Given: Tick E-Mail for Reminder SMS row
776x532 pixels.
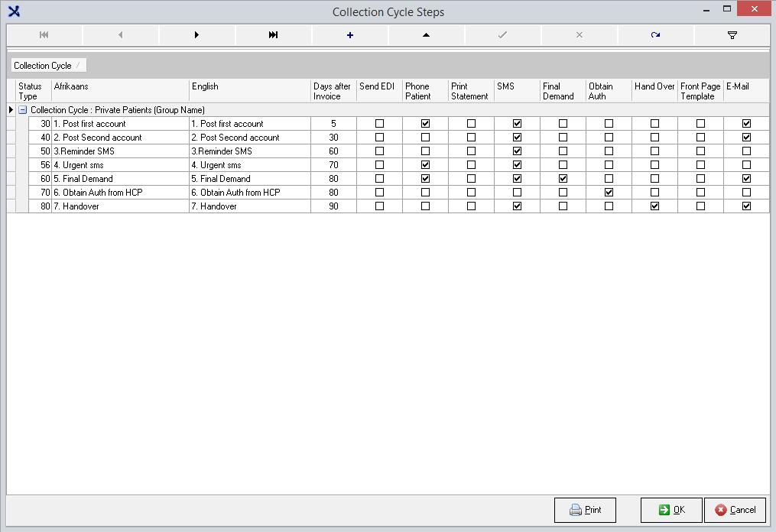Looking at the screenshot, I should (746, 151).
